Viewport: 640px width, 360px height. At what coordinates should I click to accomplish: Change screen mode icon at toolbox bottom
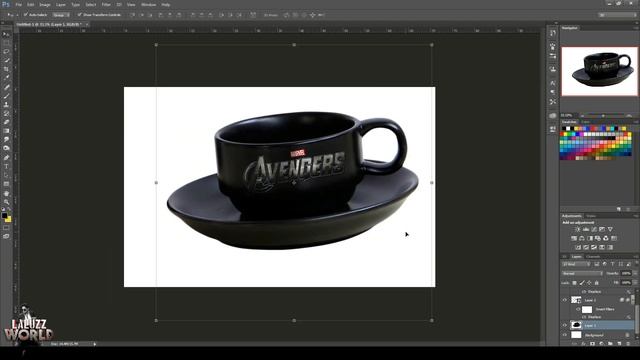(6, 236)
